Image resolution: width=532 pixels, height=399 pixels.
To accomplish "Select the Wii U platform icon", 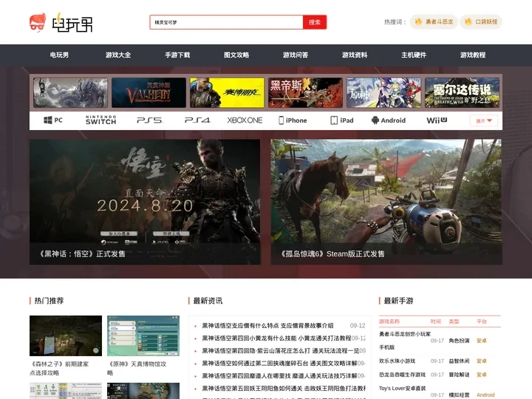I will tap(437, 120).
